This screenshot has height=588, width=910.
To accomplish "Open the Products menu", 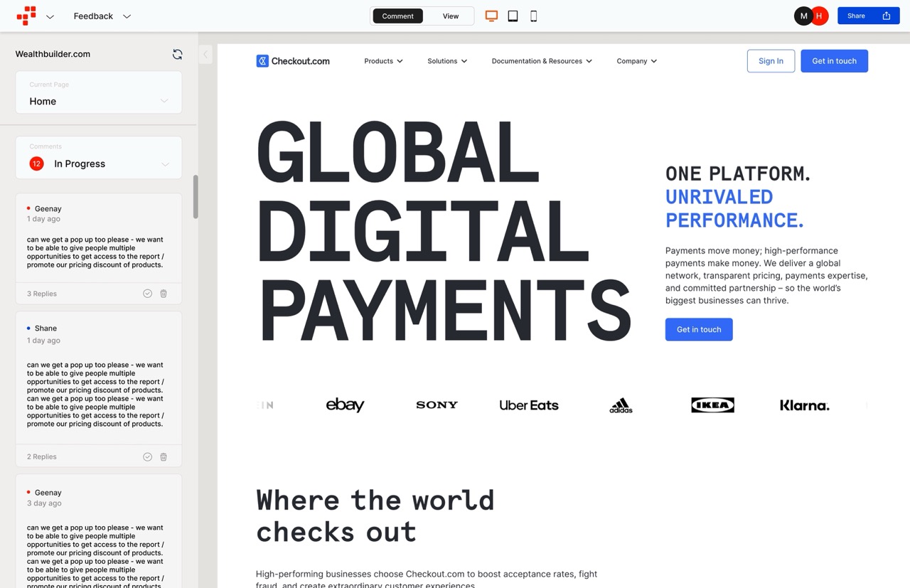I will point(383,61).
